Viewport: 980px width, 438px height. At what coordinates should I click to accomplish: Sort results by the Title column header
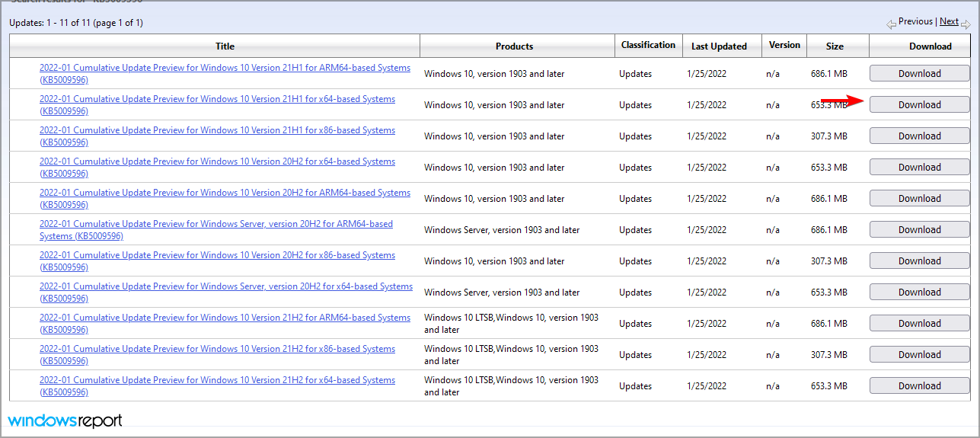225,46
